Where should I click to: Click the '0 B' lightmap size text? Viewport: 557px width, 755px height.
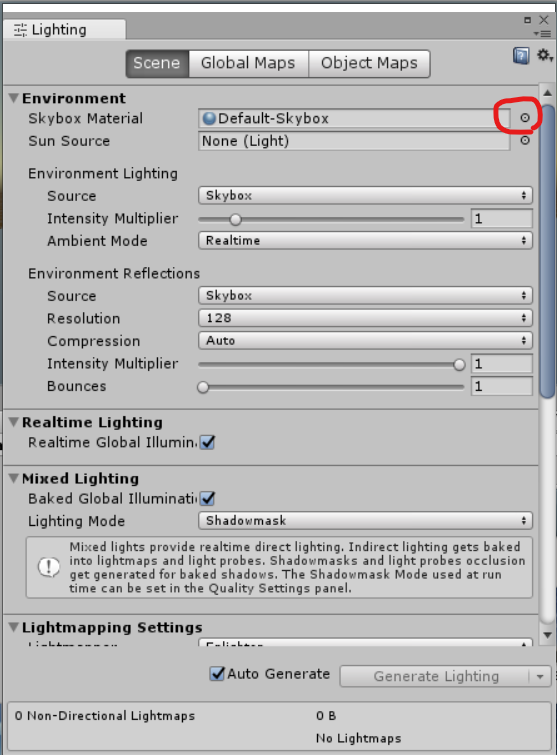click(326, 716)
